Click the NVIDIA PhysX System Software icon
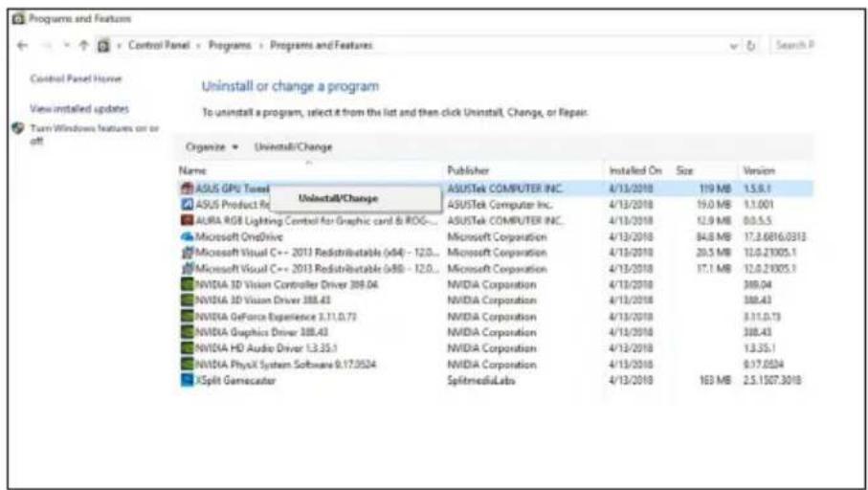The image size is (868, 490). pyautogui.click(x=188, y=365)
